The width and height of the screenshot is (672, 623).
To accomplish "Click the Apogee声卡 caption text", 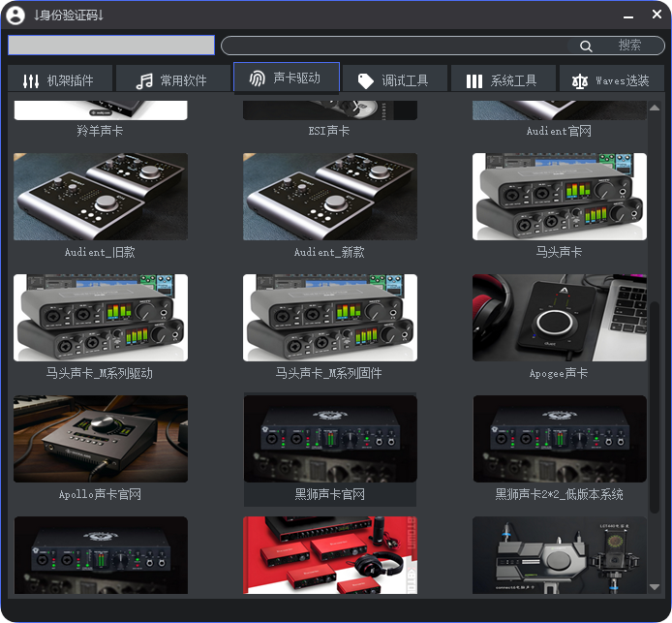I will click(x=559, y=373).
